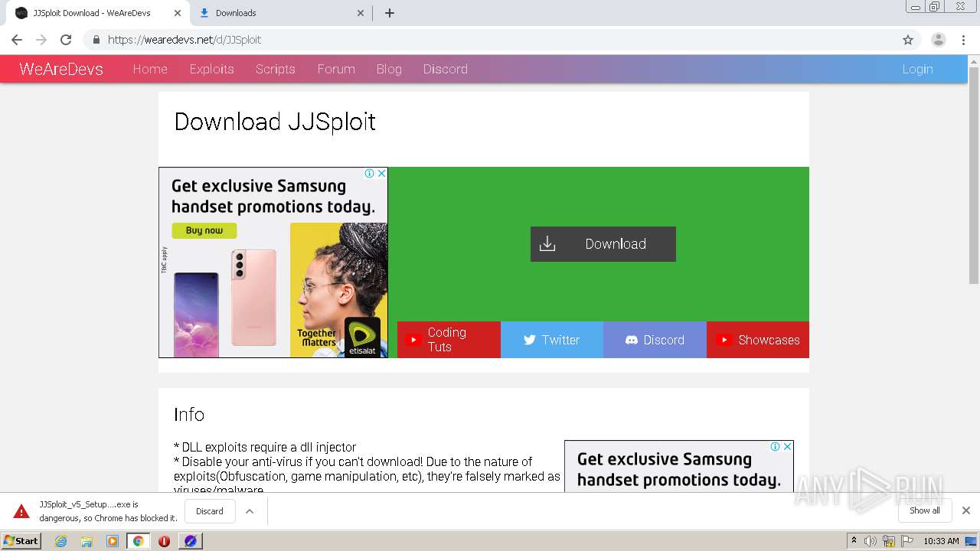
Task: Open the Twitter social button
Action: pos(552,340)
